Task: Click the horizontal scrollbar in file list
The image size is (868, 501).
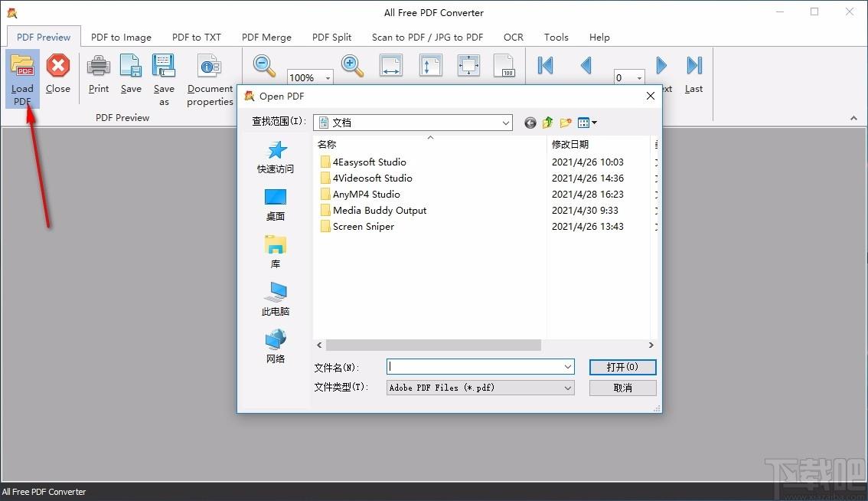Action: 433,345
